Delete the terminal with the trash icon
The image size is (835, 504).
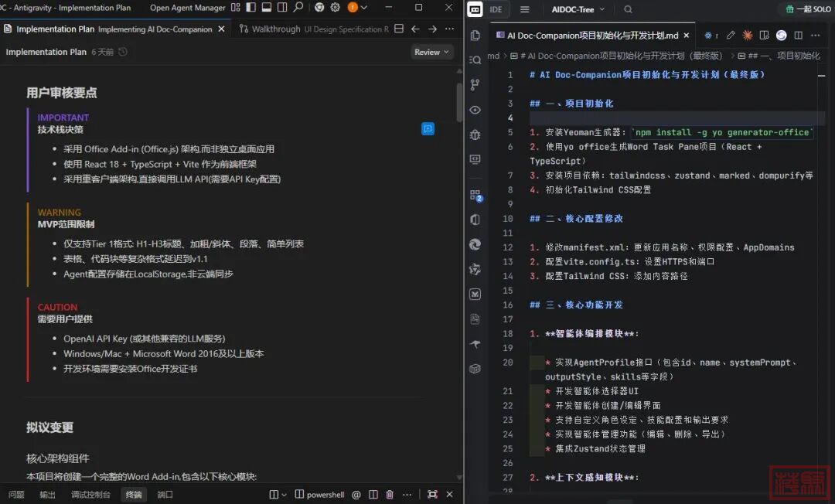click(390, 495)
